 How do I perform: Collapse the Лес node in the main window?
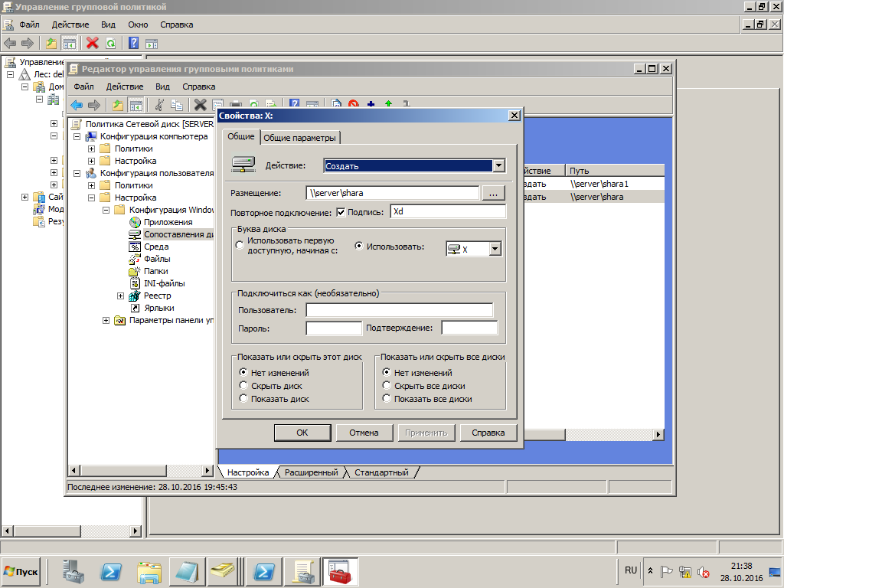[10, 74]
